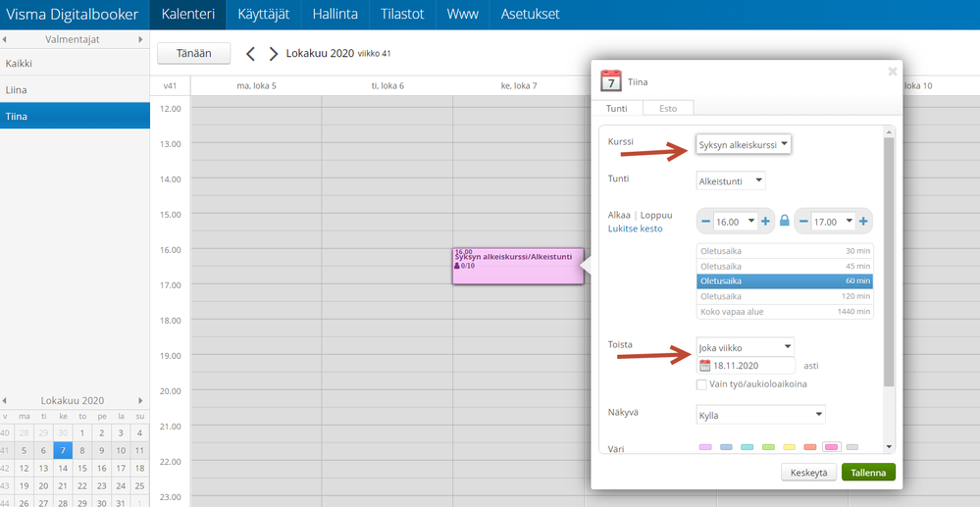
Task: Select Oletusaika 120 min duration
Action: tap(785, 296)
